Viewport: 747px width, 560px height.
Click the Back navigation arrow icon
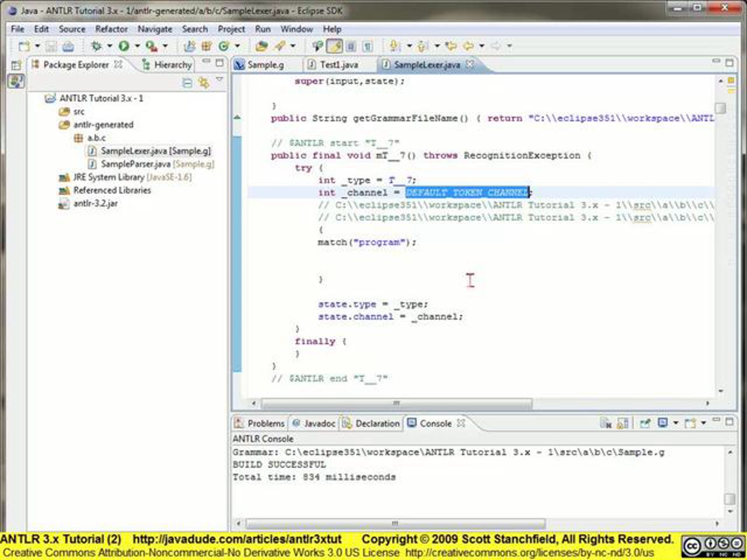pos(468,45)
